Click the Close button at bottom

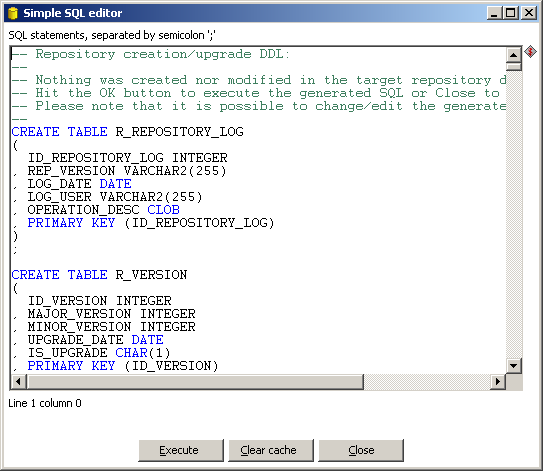tap(361, 450)
